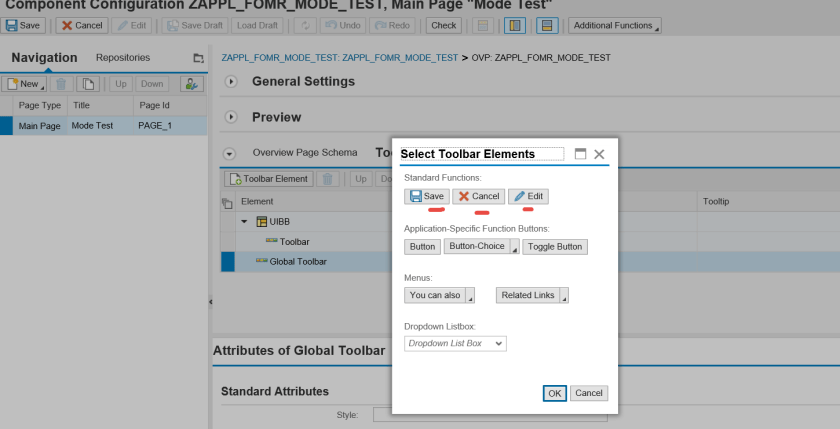Screen dimensions: 840x429
Task: Click the copy page icon in Navigation
Action: click(89, 84)
